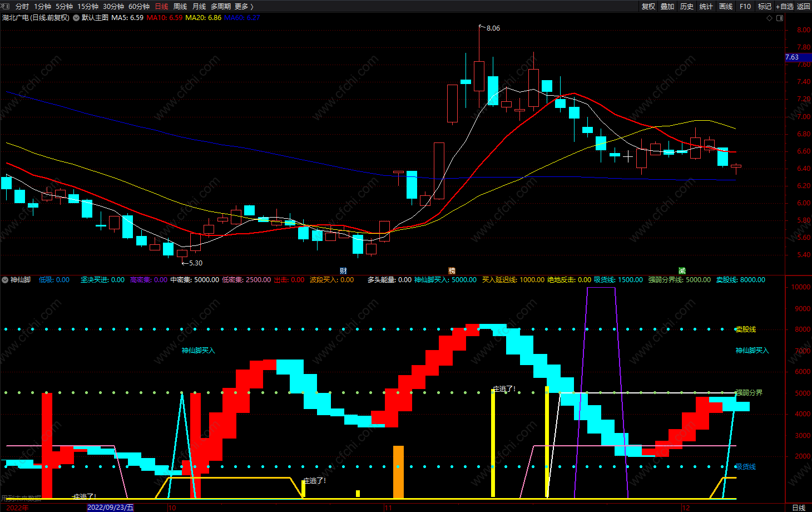Switch to the 周线 weekly period tab
Image resolution: width=812 pixels, height=512 pixels.
(x=180, y=6)
